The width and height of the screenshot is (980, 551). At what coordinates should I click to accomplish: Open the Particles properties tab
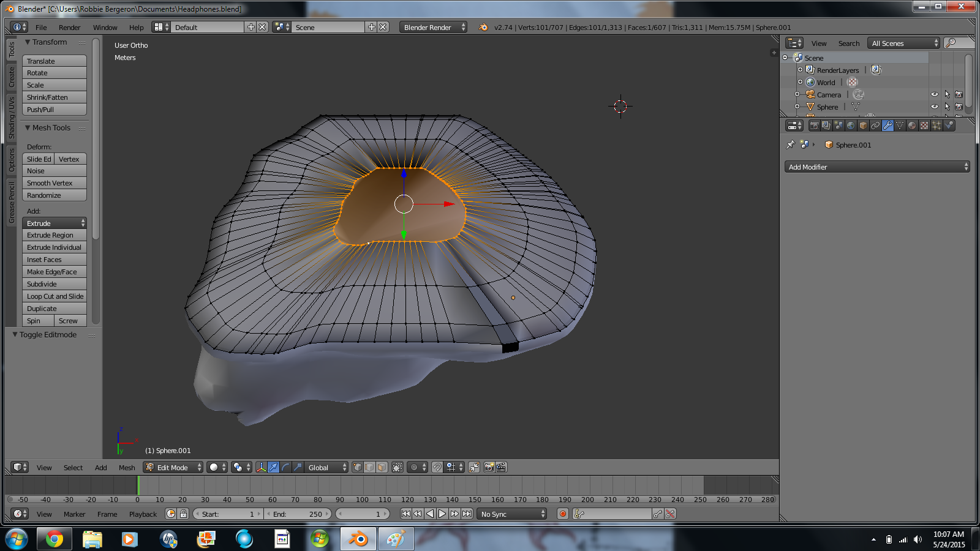coord(937,126)
